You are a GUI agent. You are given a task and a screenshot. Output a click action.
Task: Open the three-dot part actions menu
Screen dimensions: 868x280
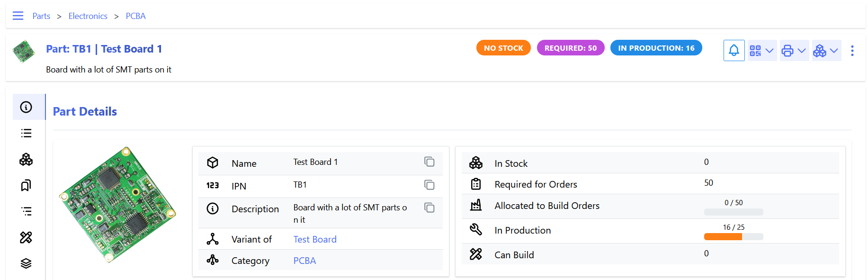(852, 51)
